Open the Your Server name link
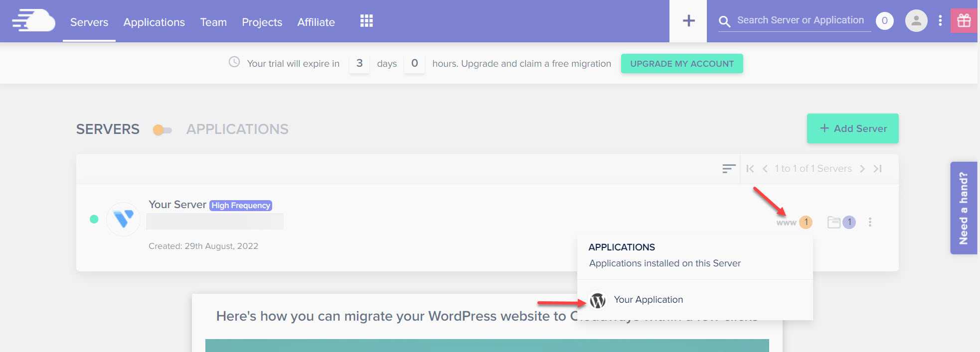This screenshot has height=352, width=980. 177,205
